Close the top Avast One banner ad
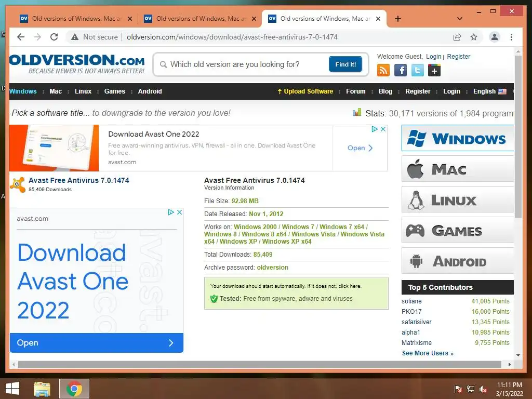The width and height of the screenshot is (532, 399). pos(383,129)
